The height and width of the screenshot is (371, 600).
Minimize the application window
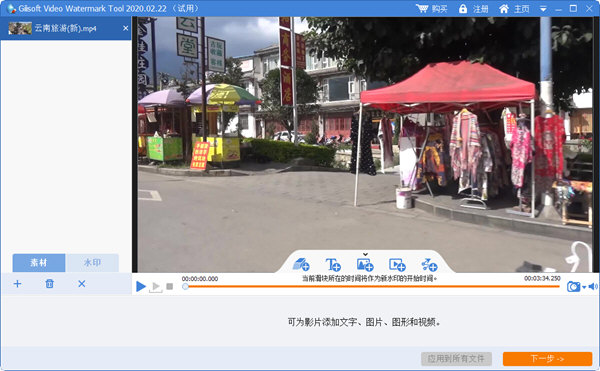tap(559, 9)
